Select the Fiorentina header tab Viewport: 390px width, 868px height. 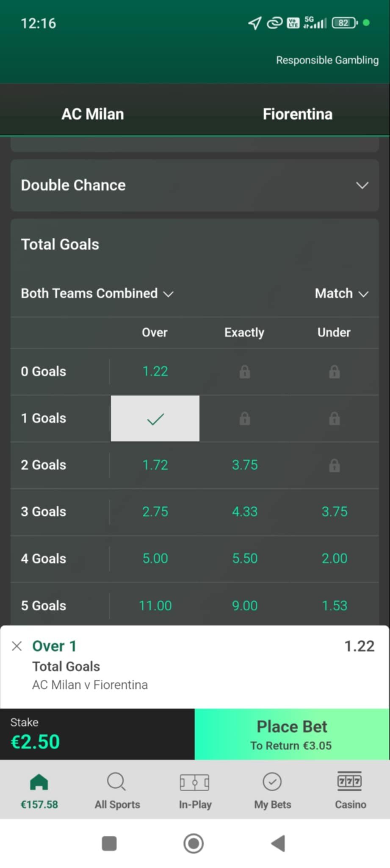click(x=297, y=114)
